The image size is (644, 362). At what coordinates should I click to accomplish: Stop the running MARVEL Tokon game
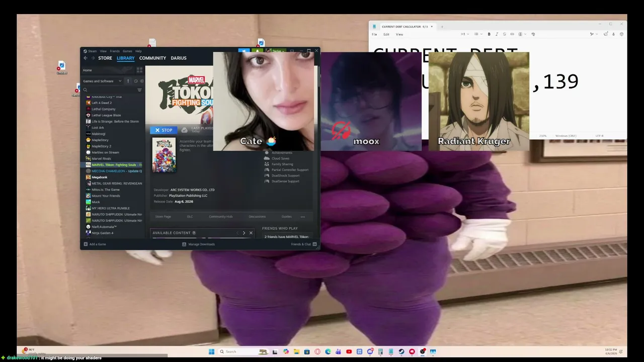(x=164, y=130)
